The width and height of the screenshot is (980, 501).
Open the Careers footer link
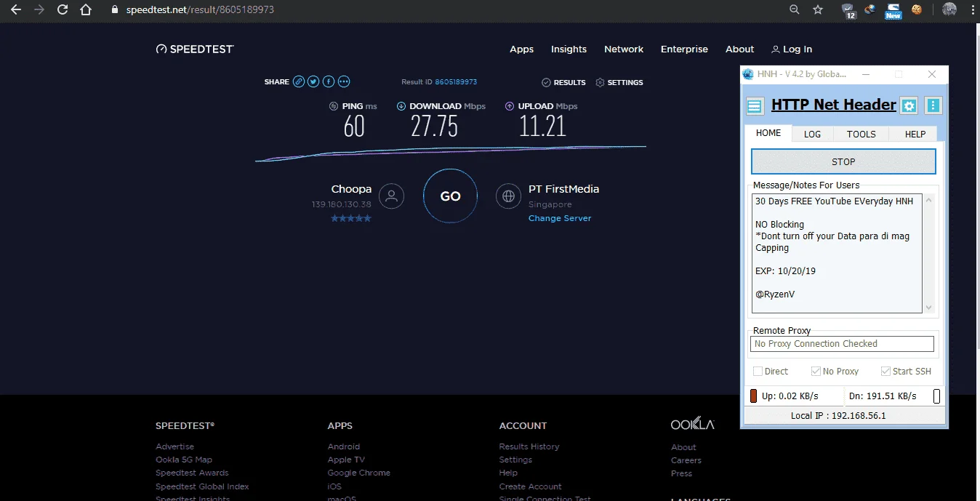point(686,460)
